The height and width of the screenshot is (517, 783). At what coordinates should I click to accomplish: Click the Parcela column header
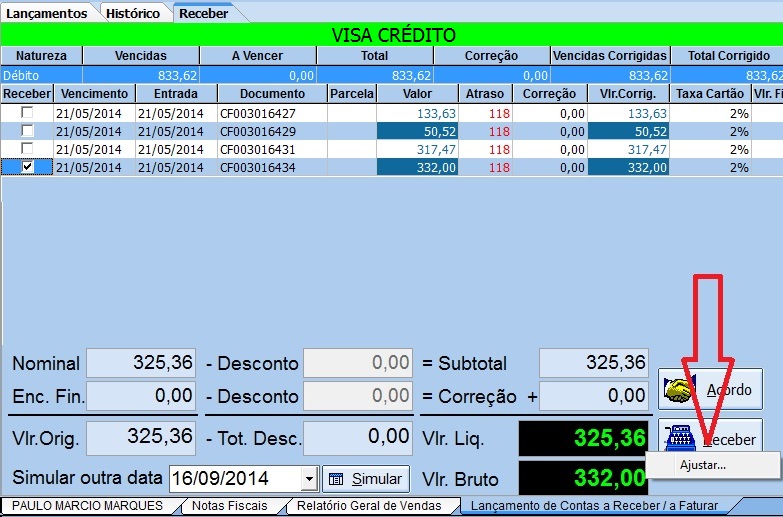[352, 93]
